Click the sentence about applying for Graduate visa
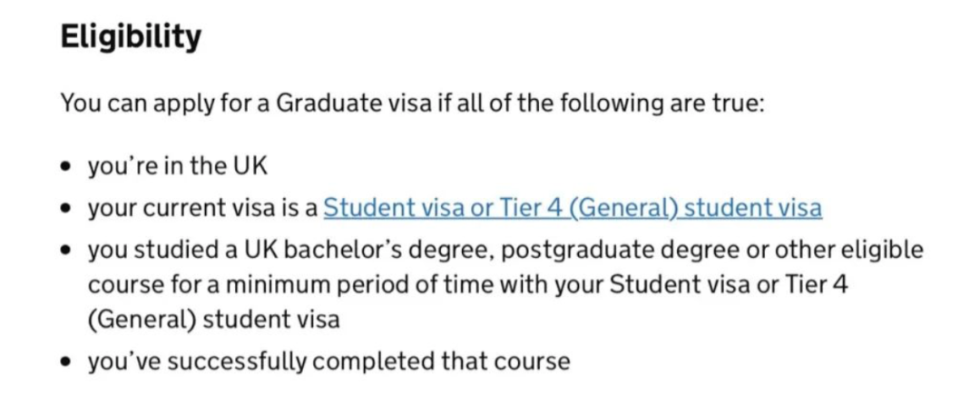 (x=413, y=104)
